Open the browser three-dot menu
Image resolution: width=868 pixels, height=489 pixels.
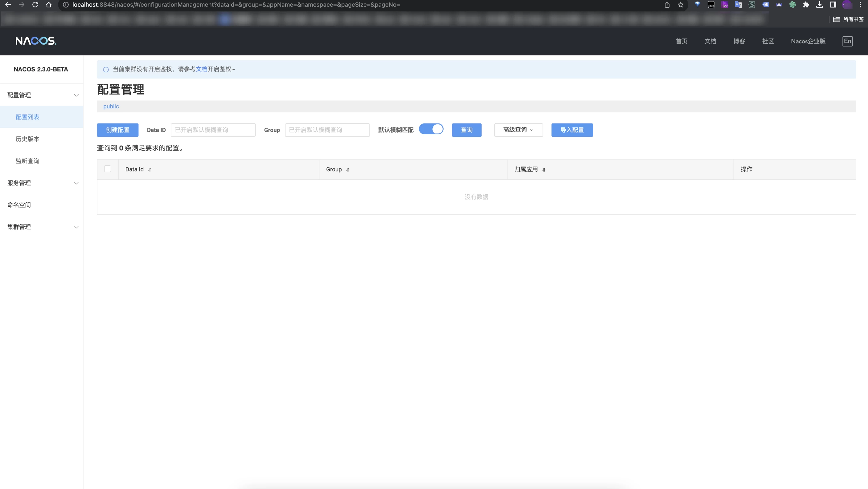(x=860, y=5)
